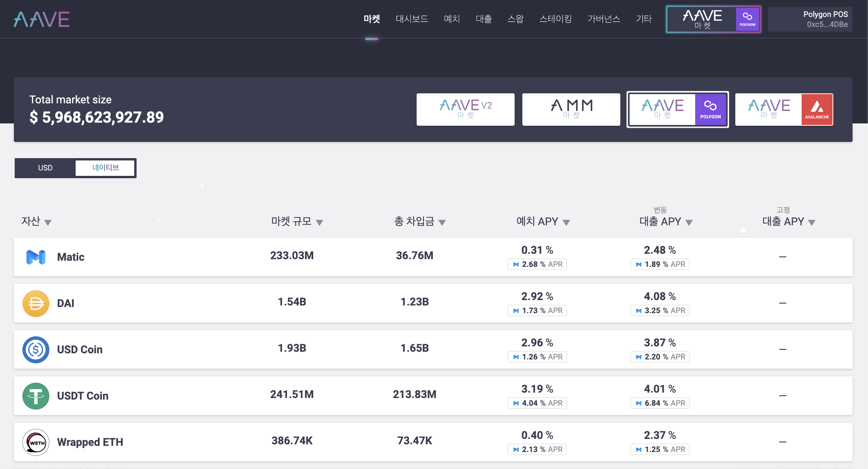Sort by 자산 column arrow
The image size is (868, 469).
[x=48, y=223]
